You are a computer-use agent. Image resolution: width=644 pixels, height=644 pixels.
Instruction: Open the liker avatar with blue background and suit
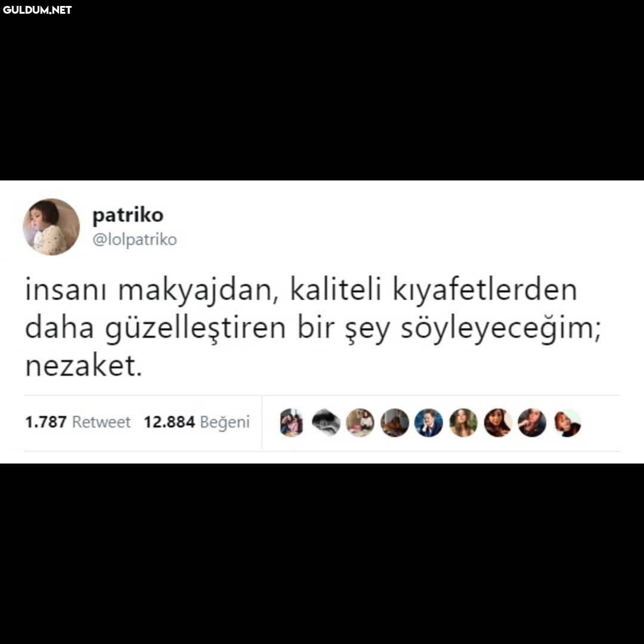(x=429, y=423)
